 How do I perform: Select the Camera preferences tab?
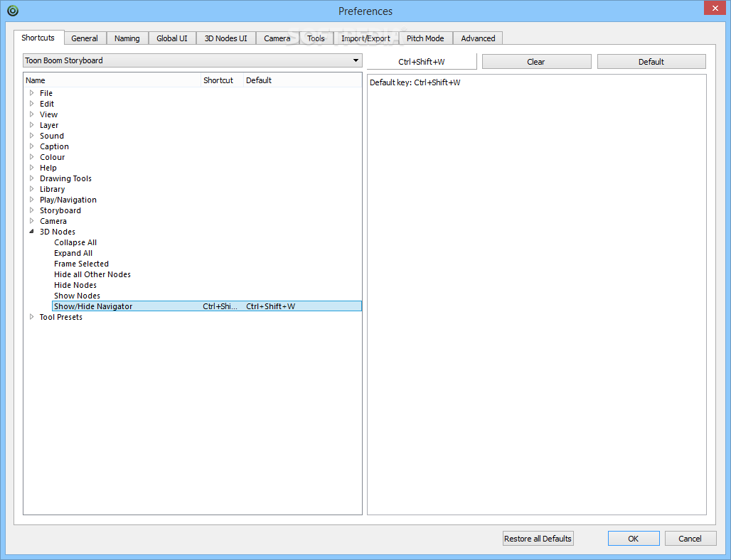click(277, 38)
